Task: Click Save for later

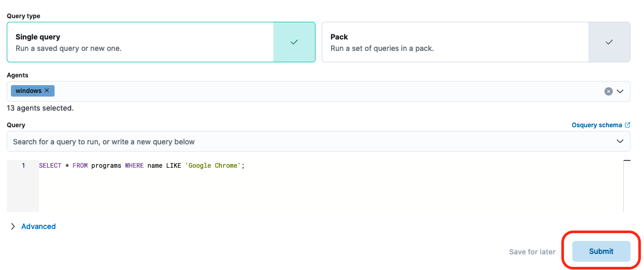Action: point(532,252)
